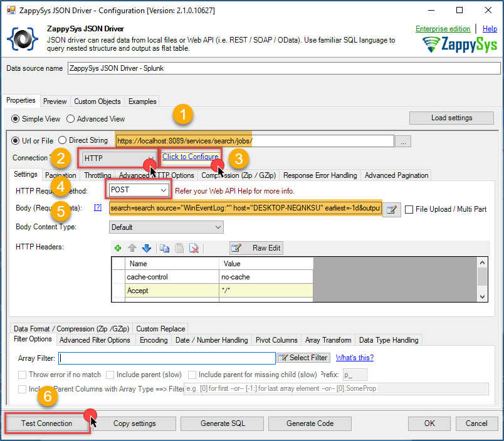504x441 pixels.
Task: Add a new HTTP header with plus icon
Action: point(118,248)
